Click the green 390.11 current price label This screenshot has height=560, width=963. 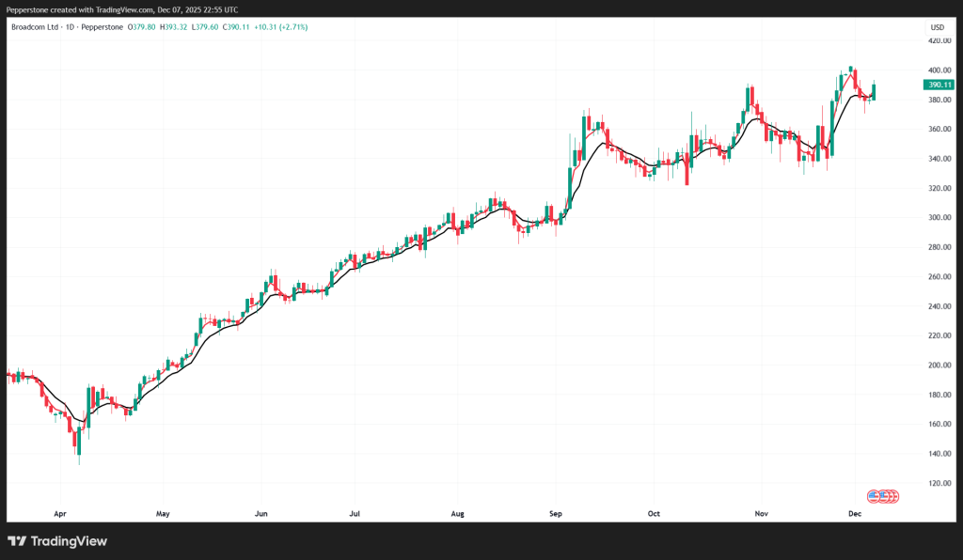coord(939,85)
